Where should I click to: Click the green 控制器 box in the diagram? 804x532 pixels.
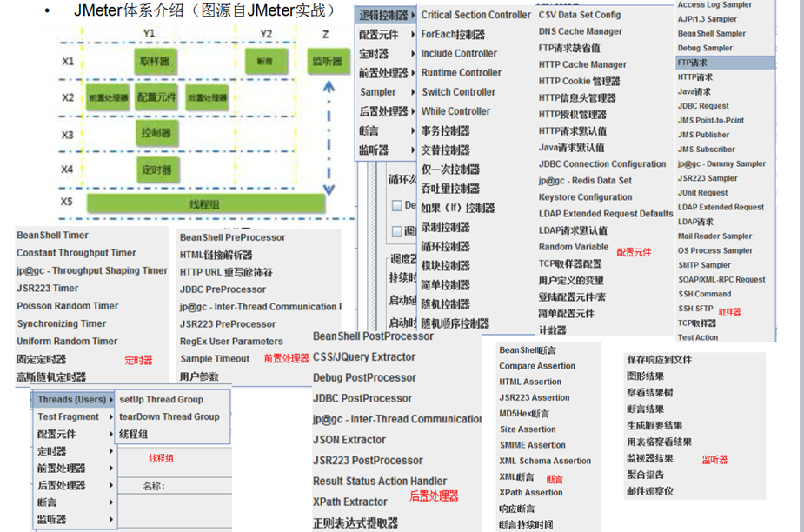point(156,133)
